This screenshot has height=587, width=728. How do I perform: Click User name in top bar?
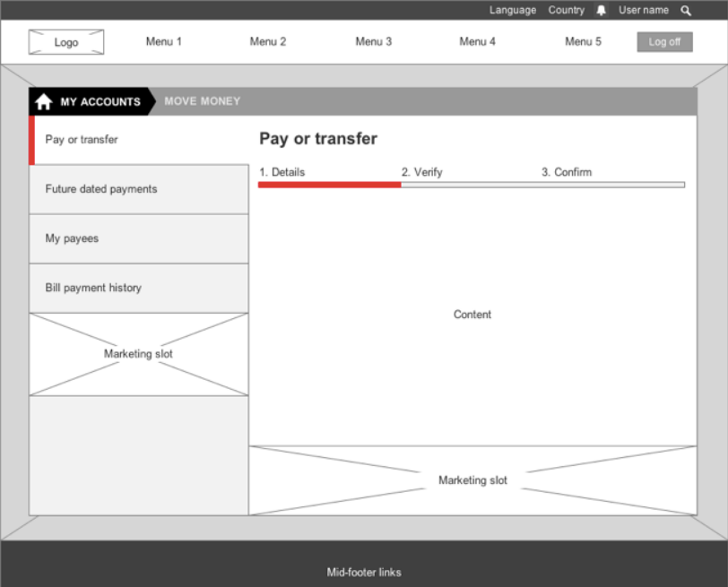coord(644,10)
